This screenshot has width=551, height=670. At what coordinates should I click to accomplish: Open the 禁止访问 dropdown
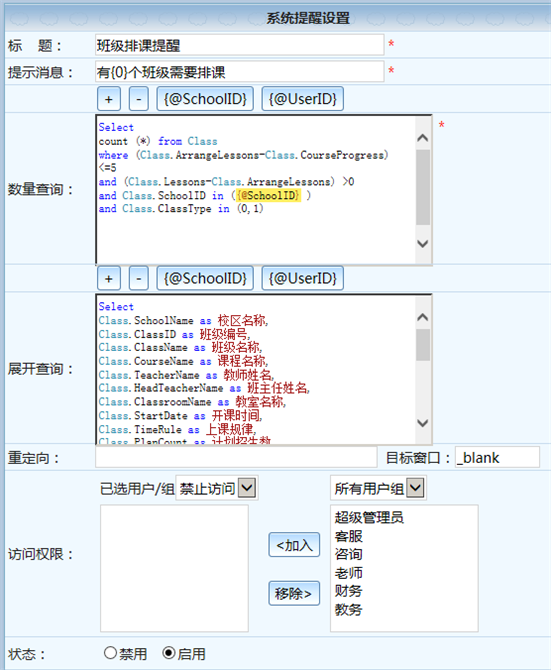click(x=217, y=488)
